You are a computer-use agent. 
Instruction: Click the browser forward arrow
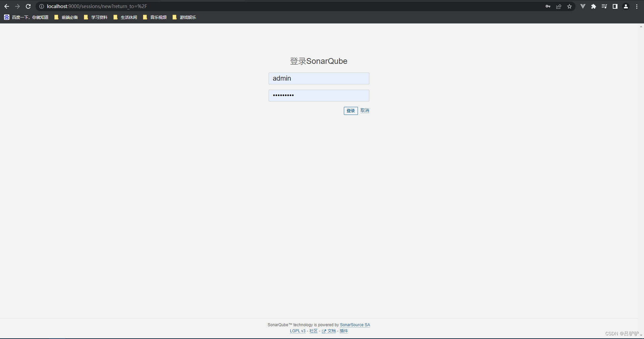point(17,6)
